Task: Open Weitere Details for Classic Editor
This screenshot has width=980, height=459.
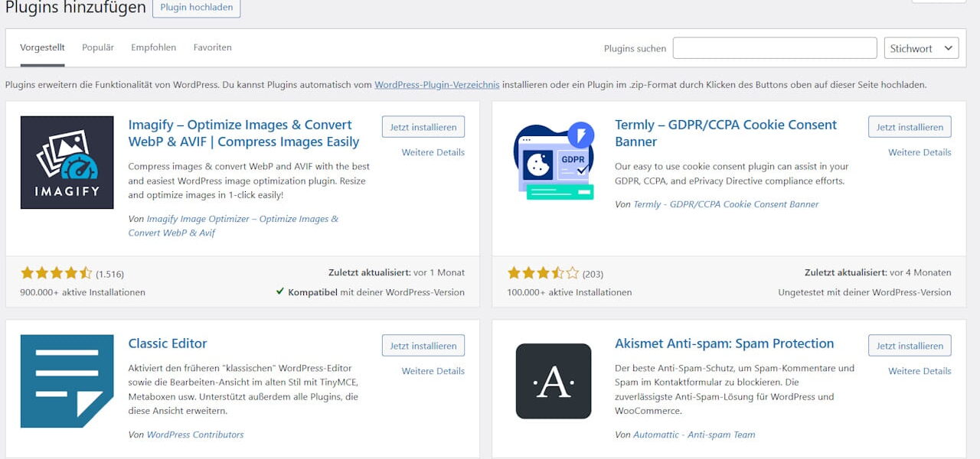Action: coord(433,371)
